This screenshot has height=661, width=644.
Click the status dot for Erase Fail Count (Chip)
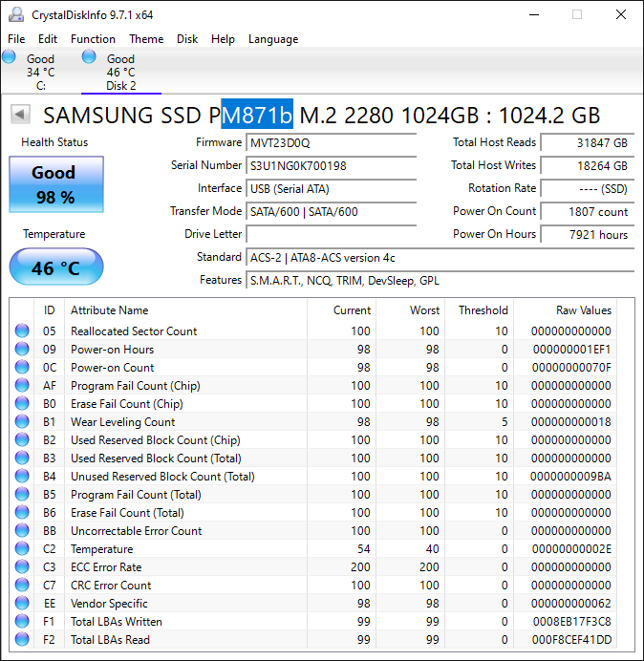[22, 403]
